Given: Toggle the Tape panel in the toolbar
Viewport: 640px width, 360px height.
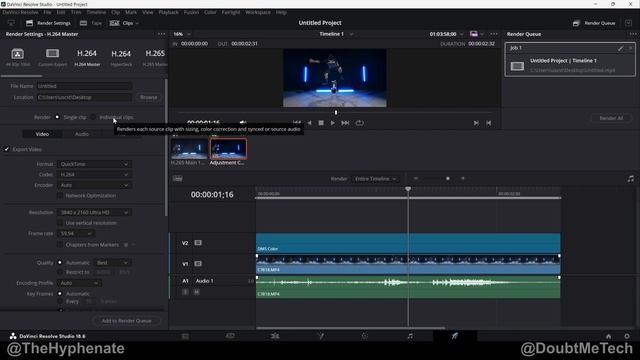Looking at the screenshot, I should coord(91,23).
